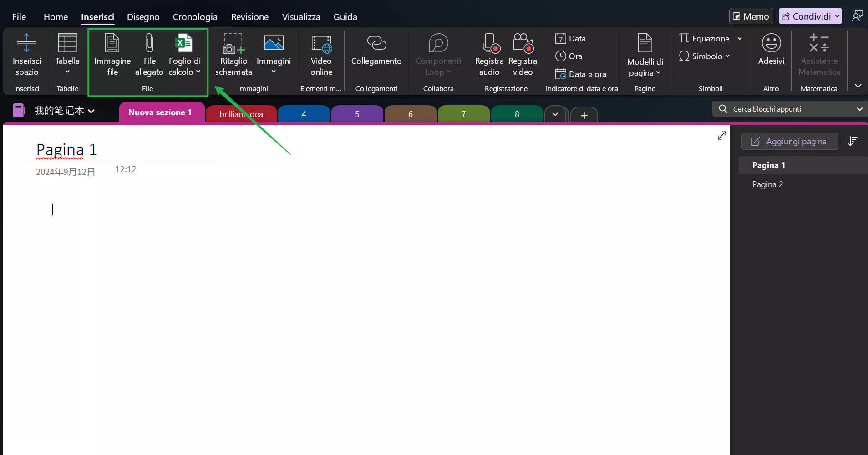Viewport: 868px width, 455px height.
Task: Open the olive section tab 7
Action: pos(463,114)
